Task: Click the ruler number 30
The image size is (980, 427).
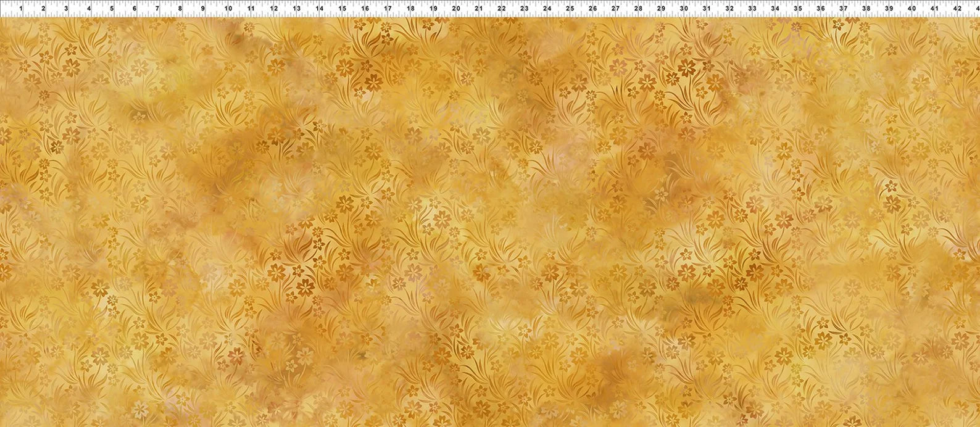Action: pos(684,9)
